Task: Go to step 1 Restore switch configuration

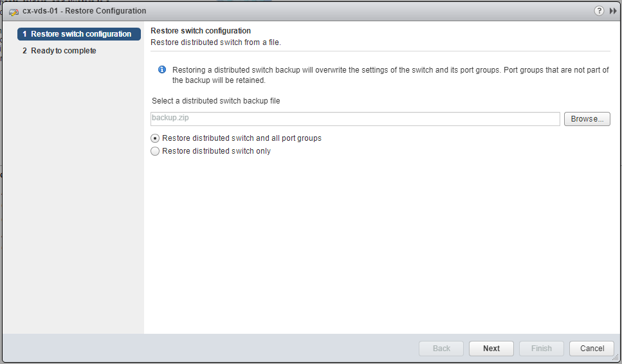Action: [x=79, y=34]
